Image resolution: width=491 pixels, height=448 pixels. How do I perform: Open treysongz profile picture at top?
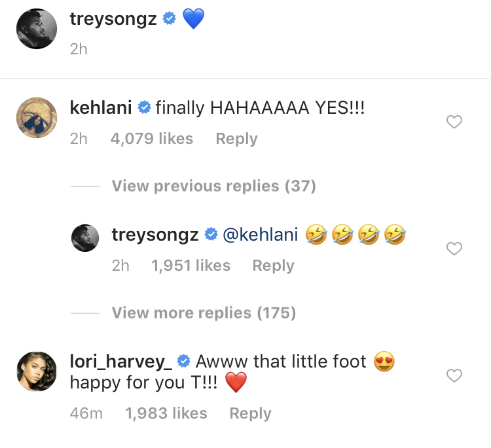click(x=36, y=28)
